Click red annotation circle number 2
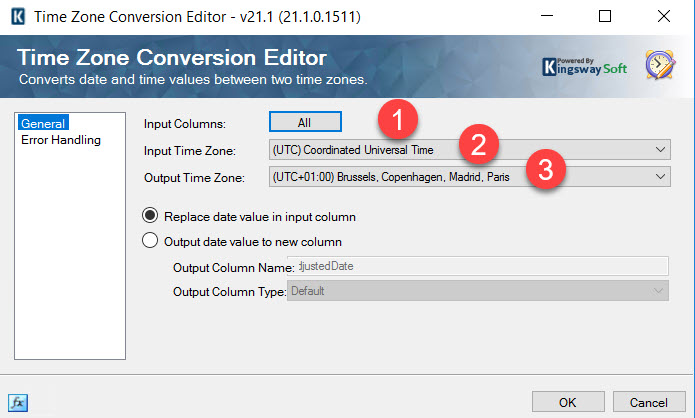The width and height of the screenshot is (695, 418). point(478,144)
